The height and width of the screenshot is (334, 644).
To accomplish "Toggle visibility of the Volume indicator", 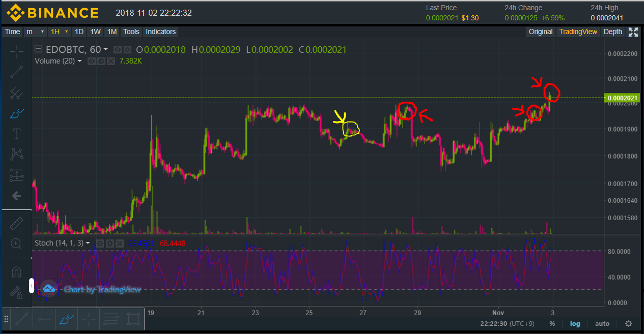I will pos(92,61).
